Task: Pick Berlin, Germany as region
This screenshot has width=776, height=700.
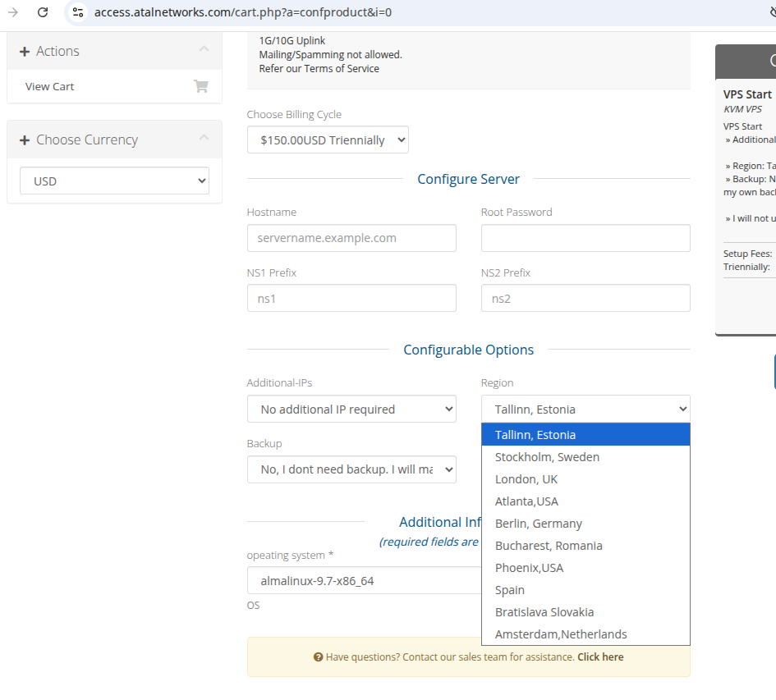Action: click(x=539, y=524)
